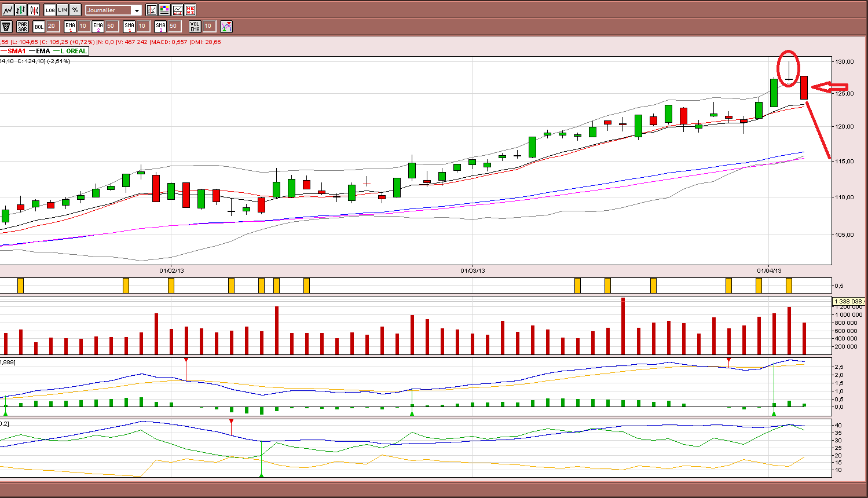Click the L OREAL legend entry
Screen dimensions: 868x498
tap(71, 52)
